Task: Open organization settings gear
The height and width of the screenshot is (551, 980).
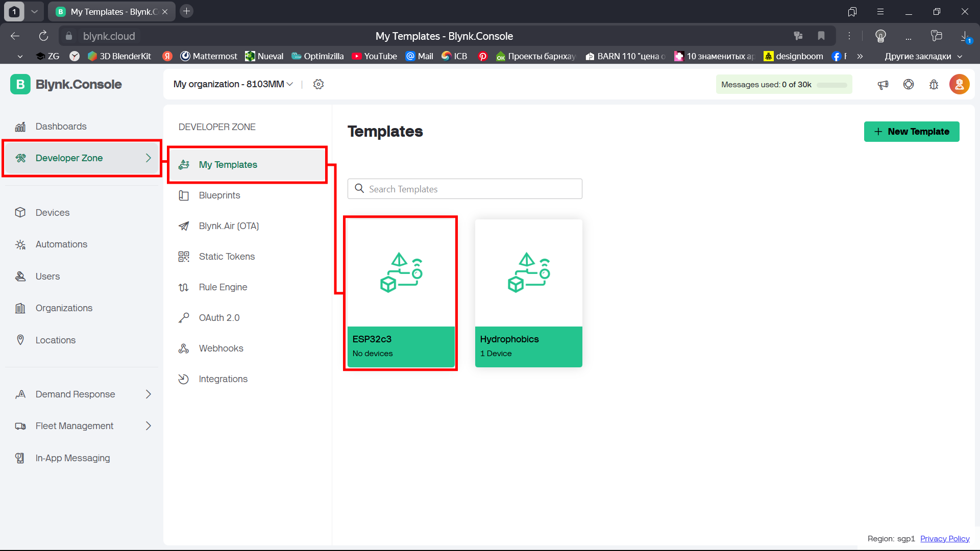Action: click(x=318, y=84)
